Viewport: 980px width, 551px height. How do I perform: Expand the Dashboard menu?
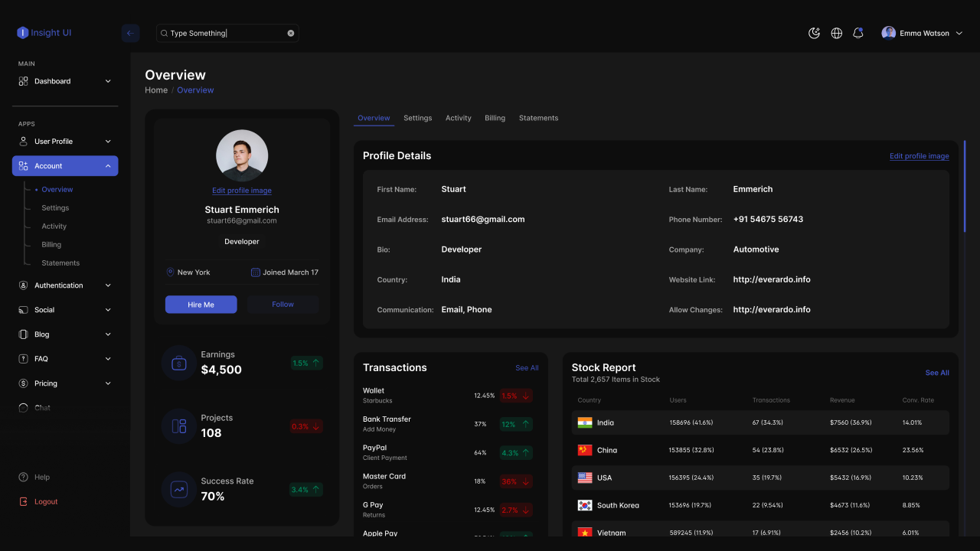pos(107,80)
